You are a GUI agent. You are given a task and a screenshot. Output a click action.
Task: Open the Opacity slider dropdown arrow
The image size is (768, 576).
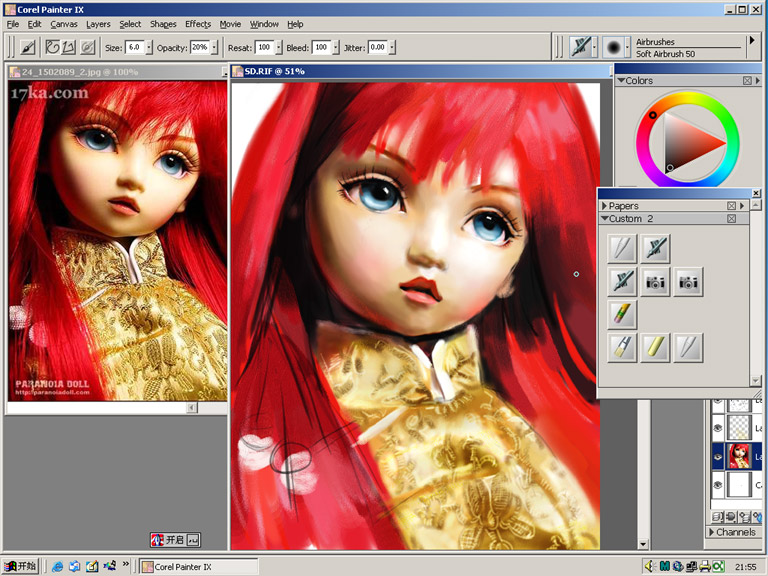click(214, 48)
